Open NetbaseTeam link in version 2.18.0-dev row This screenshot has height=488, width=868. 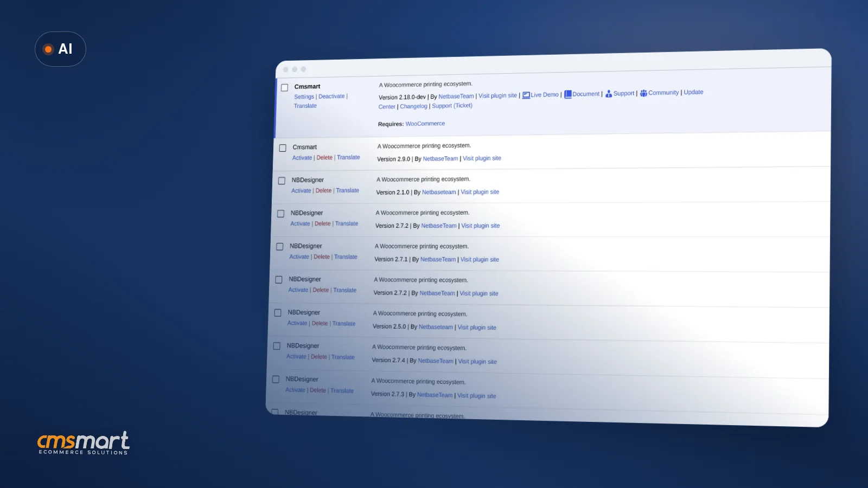pos(456,97)
